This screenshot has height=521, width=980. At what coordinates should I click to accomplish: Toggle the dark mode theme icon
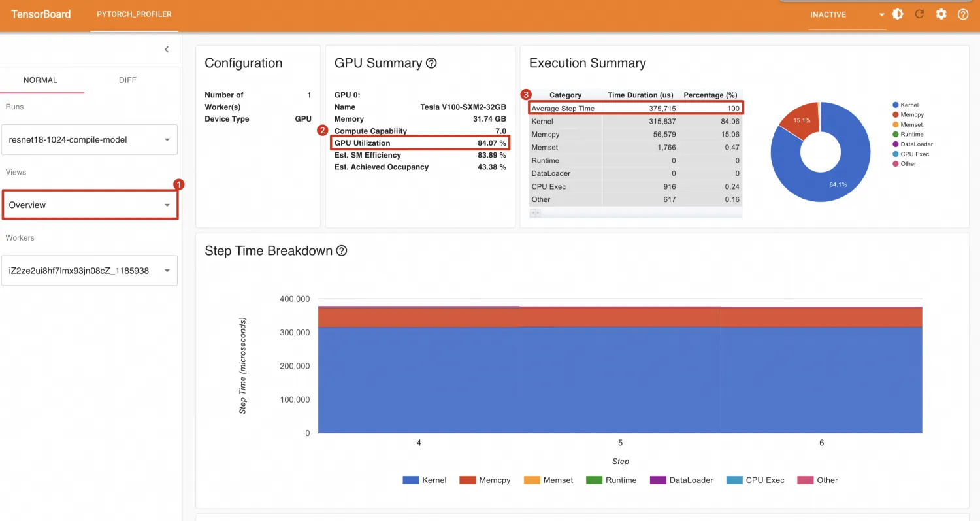tap(898, 14)
